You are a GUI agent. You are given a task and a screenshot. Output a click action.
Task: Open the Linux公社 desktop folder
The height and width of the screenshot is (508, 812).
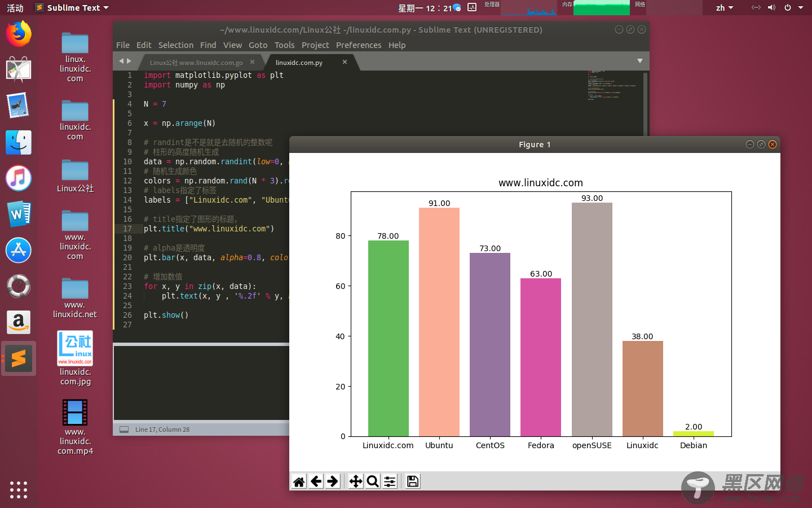coord(75,176)
